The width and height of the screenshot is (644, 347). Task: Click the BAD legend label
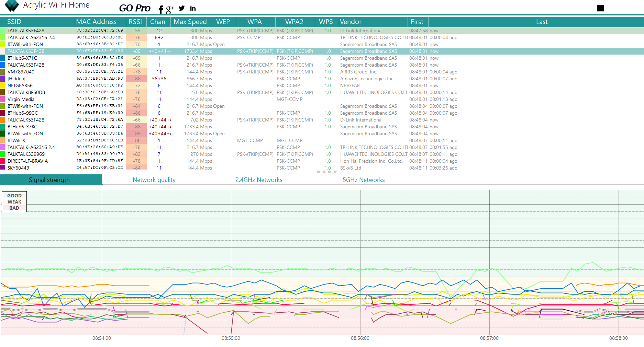(14, 208)
